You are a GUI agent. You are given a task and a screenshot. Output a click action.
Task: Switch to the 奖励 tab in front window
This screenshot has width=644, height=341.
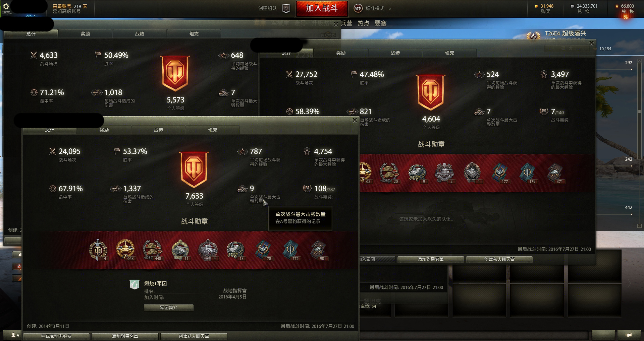[104, 130]
